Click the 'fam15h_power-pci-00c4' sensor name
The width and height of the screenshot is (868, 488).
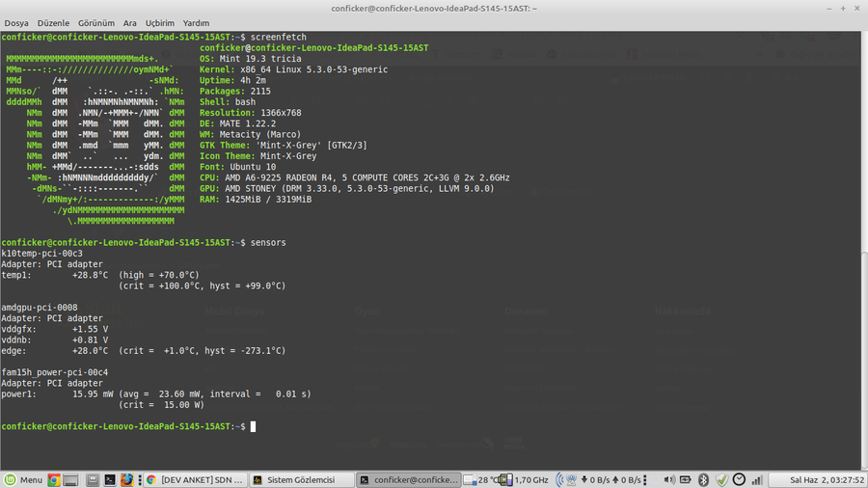[x=55, y=372]
